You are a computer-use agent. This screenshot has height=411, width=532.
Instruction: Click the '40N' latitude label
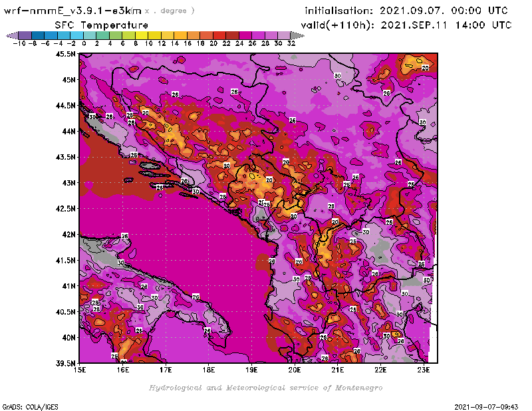(68, 338)
